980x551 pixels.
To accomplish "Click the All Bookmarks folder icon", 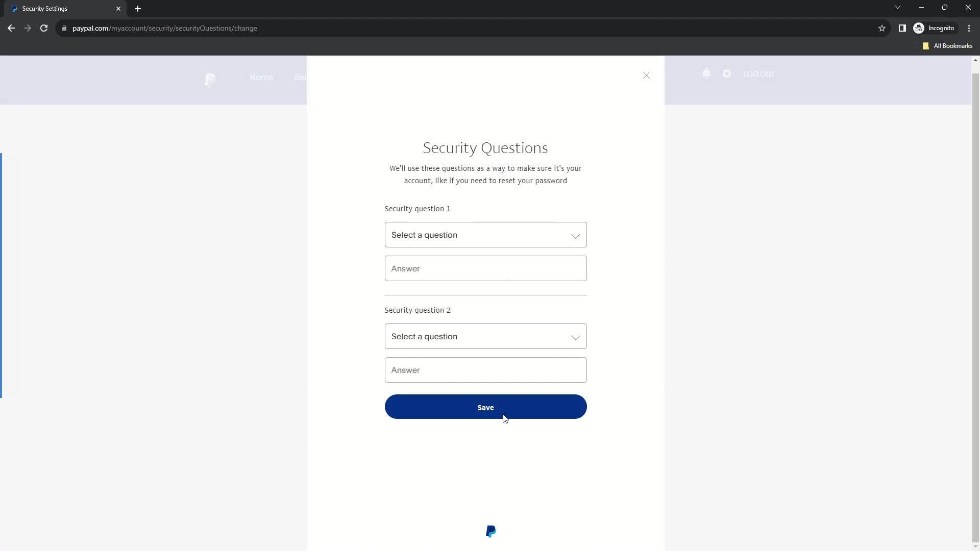I will coord(927,46).
